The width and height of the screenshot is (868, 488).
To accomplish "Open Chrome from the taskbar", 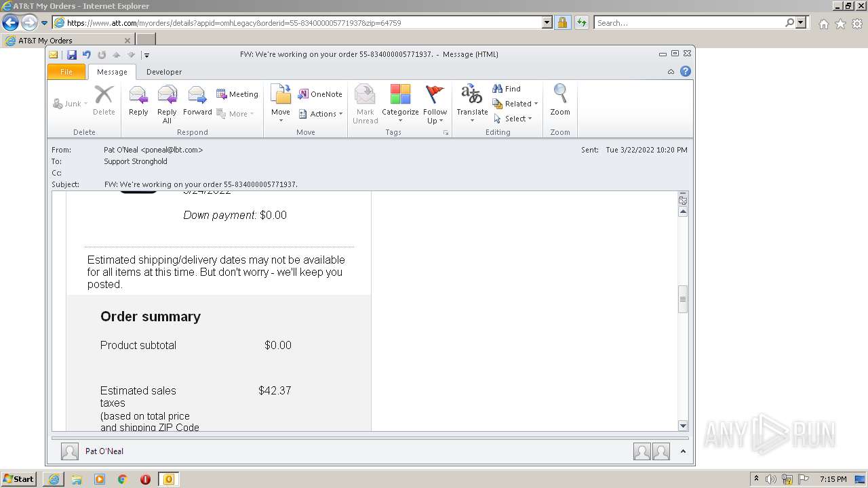I will [x=123, y=479].
